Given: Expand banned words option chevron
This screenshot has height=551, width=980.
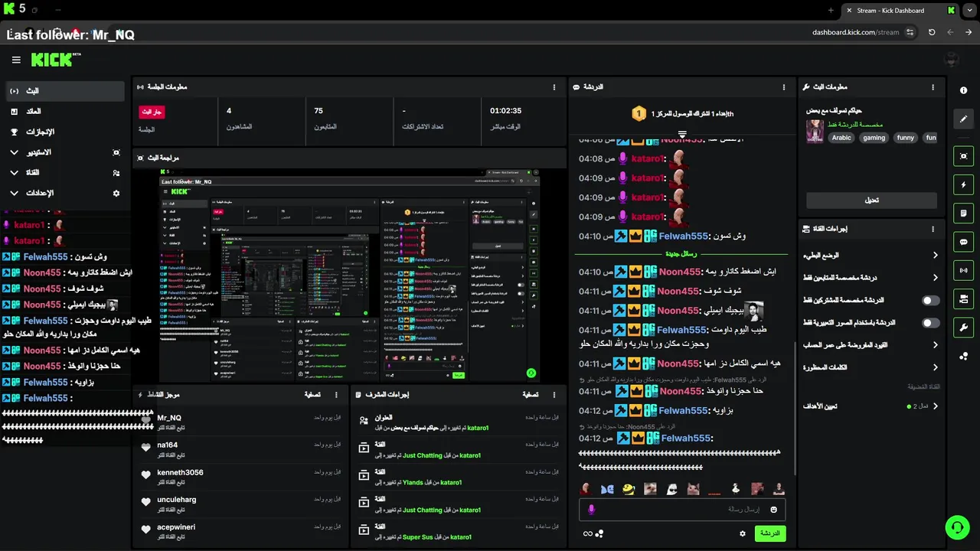Looking at the screenshot, I should coord(935,367).
